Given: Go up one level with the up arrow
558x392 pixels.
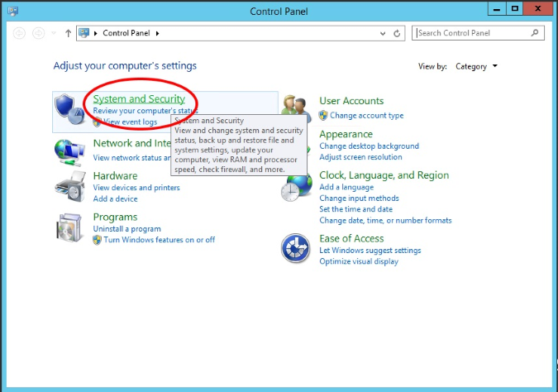Looking at the screenshot, I should pyautogui.click(x=68, y=33).
